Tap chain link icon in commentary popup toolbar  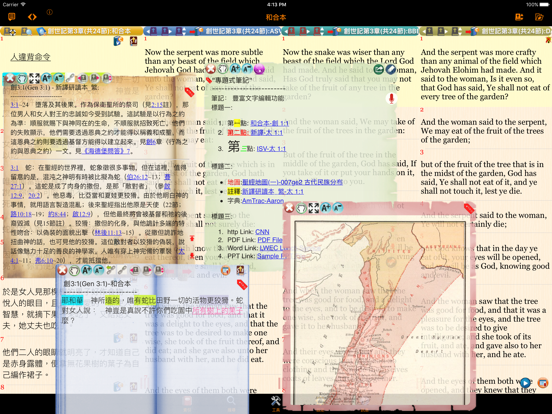(70, 78)
